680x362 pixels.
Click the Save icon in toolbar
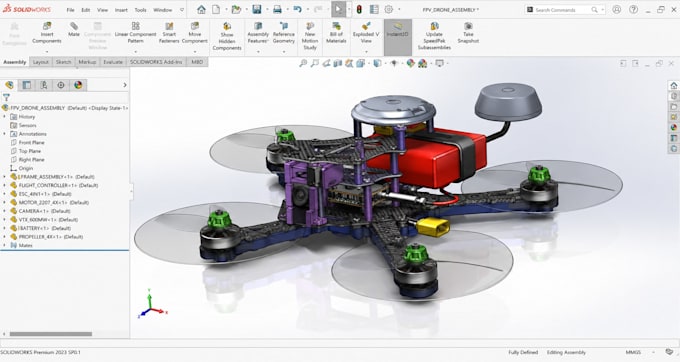(257, 10)
